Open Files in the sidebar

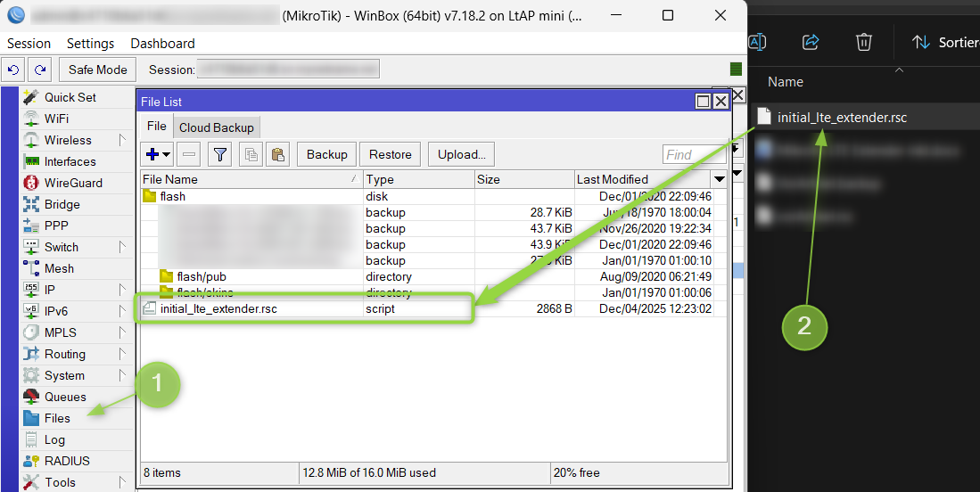[57, 418]
